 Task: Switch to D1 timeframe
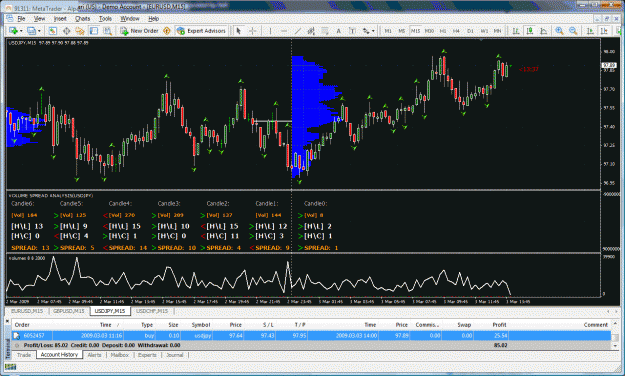[470, 31]
